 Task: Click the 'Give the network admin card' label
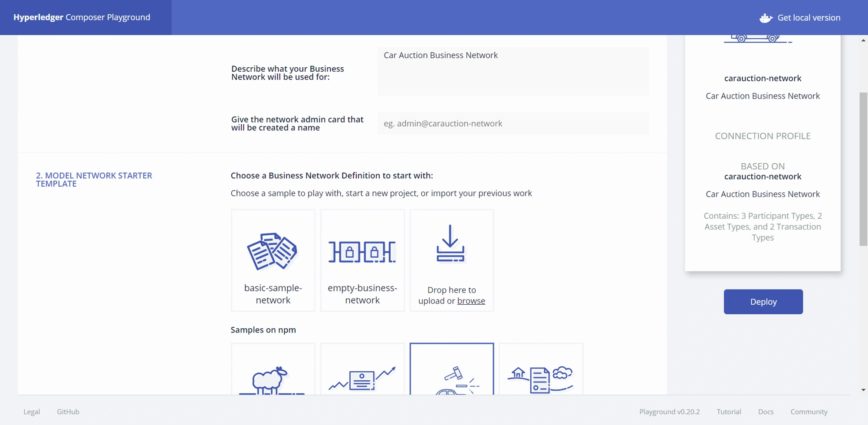pyautogui.click(x=297, y=123)
